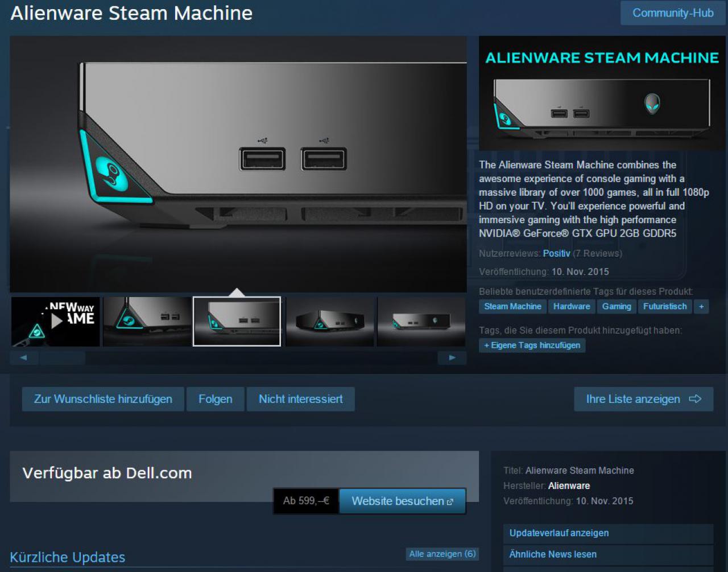
Task: Click the Kürzliche Updates heading
Action: click(68, 557)
